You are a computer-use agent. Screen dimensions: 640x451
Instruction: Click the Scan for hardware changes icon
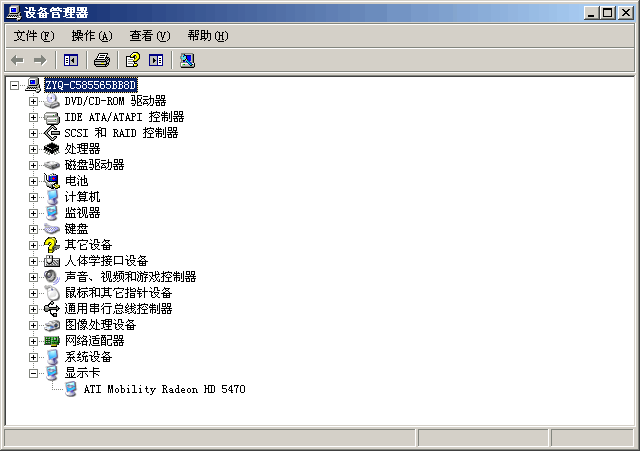coord(187,60)
